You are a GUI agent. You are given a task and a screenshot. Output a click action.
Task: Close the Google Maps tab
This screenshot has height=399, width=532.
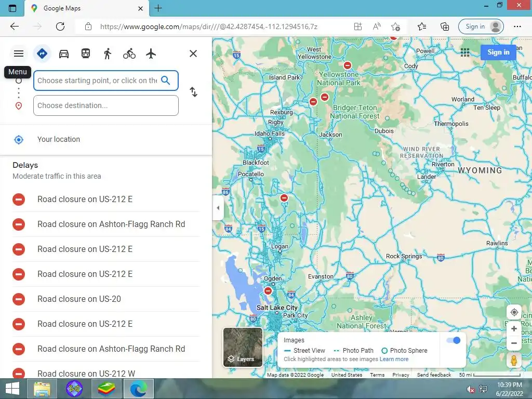pyautogui.click(x=140, y=8)
